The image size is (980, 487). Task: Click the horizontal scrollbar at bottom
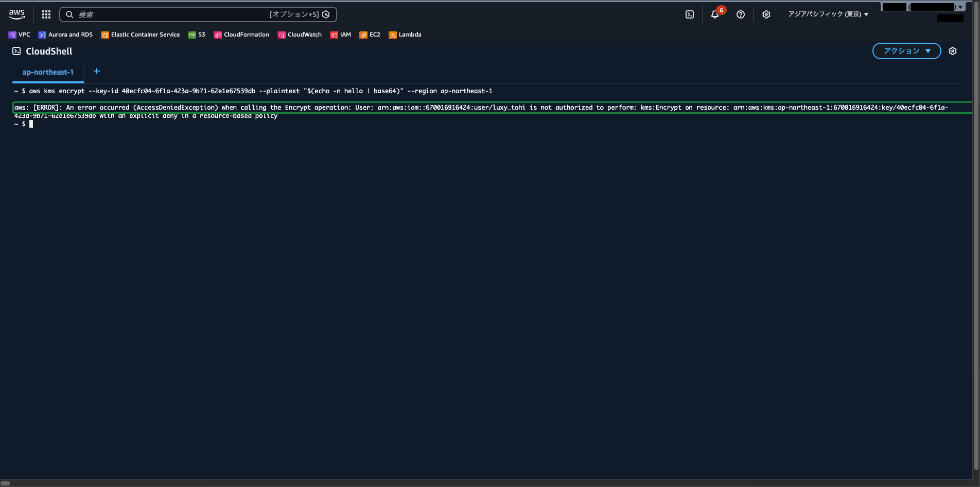click(5, 483)
